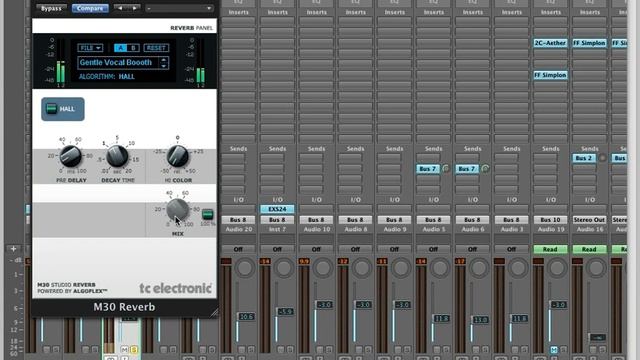Toggle Bypass on the M30 Reverb plugin
Image resolution: width=640 pixels, height=360 pixels.
[x=51, y=8]
